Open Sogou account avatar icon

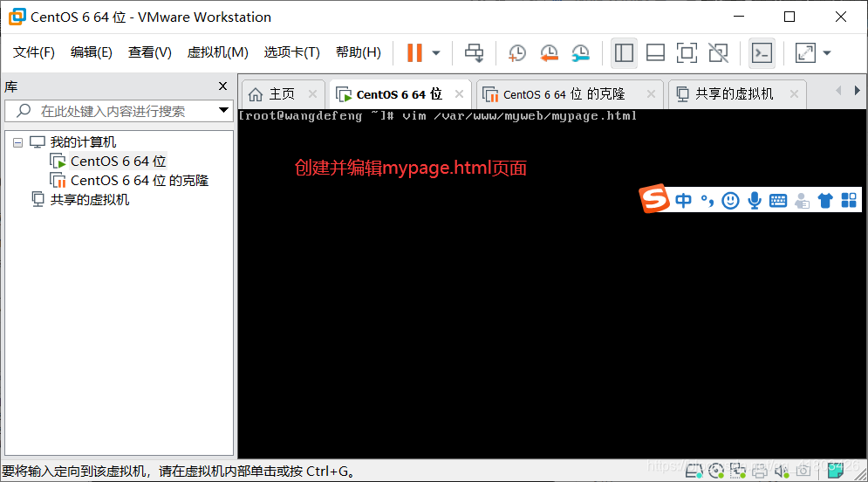[x=802, y=201]
